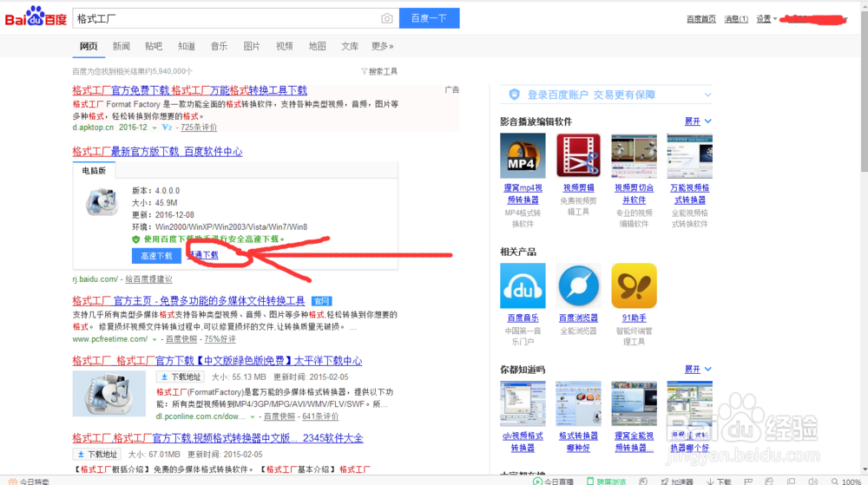Screen dimensions: 868x485
Task: Click the Baidu logo
Action: point(36,17)
